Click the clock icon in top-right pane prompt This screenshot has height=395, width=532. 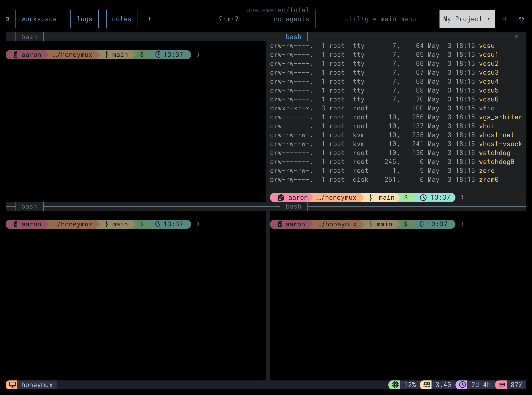[x=423, y=197]
